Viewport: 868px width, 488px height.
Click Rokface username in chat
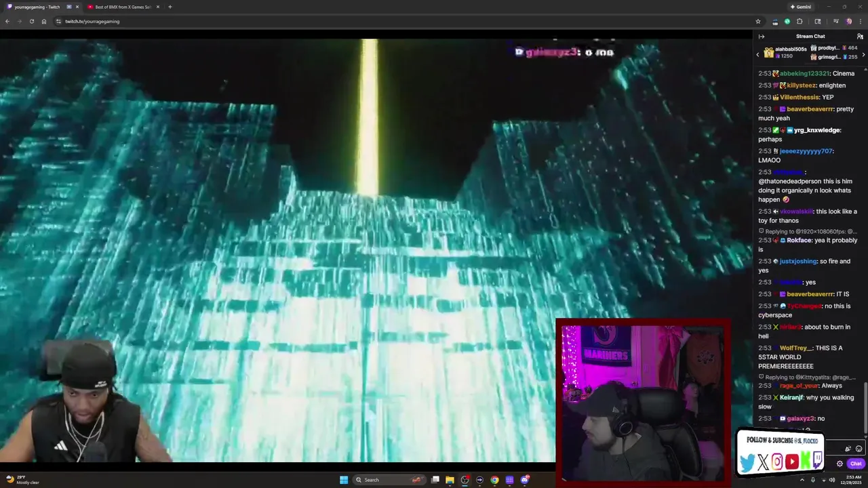[x=800, y=240]
